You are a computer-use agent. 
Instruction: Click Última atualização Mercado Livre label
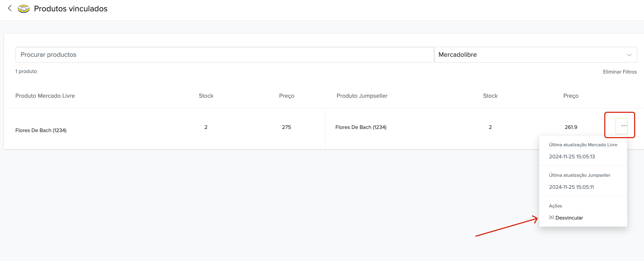583,145
